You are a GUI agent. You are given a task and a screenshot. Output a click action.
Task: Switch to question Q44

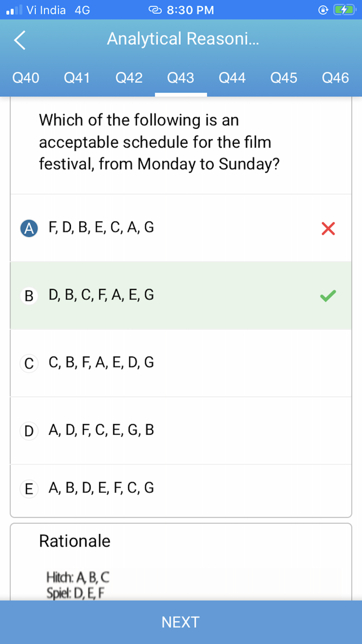click(232, 78)
